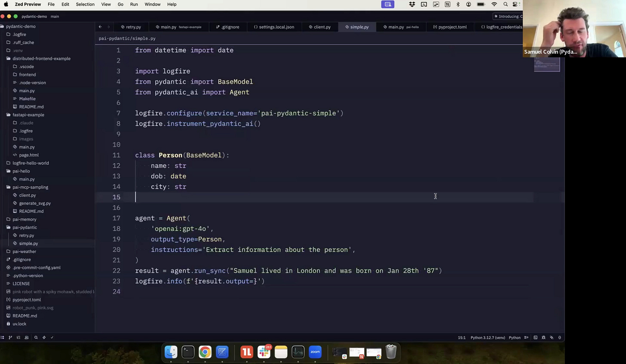Click the main branch name in title bar

(55, 16)
